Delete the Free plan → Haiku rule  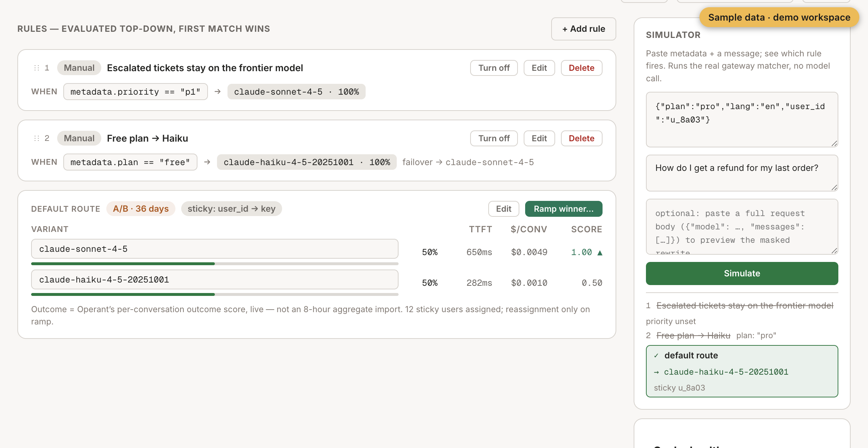[x=582, y=138]
